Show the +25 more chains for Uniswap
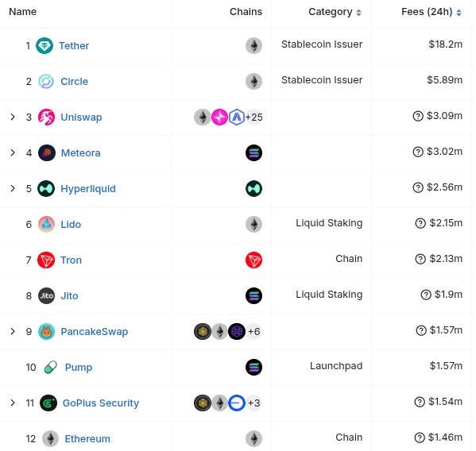The height and width of the screenshot is (451, 476). pos(253,117)
